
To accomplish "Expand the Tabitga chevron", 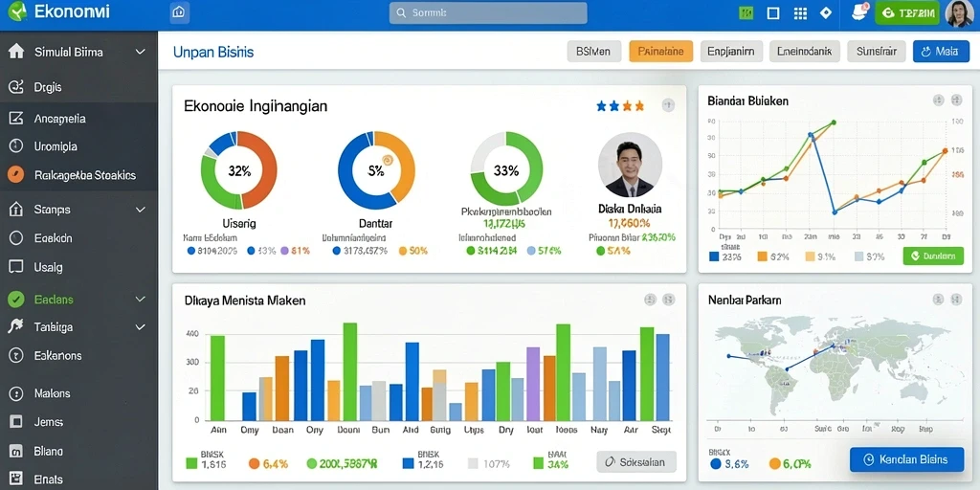I will coord(140,327).
